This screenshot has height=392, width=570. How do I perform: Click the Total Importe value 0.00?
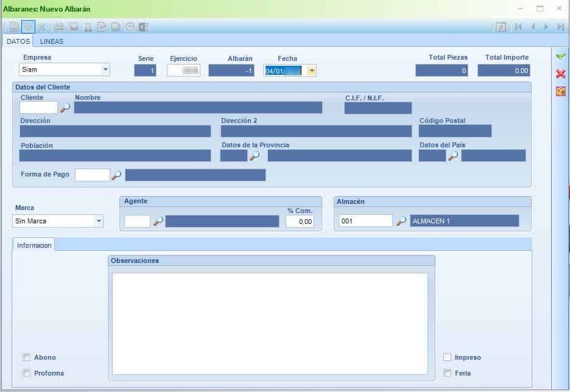tap(504, 71)
